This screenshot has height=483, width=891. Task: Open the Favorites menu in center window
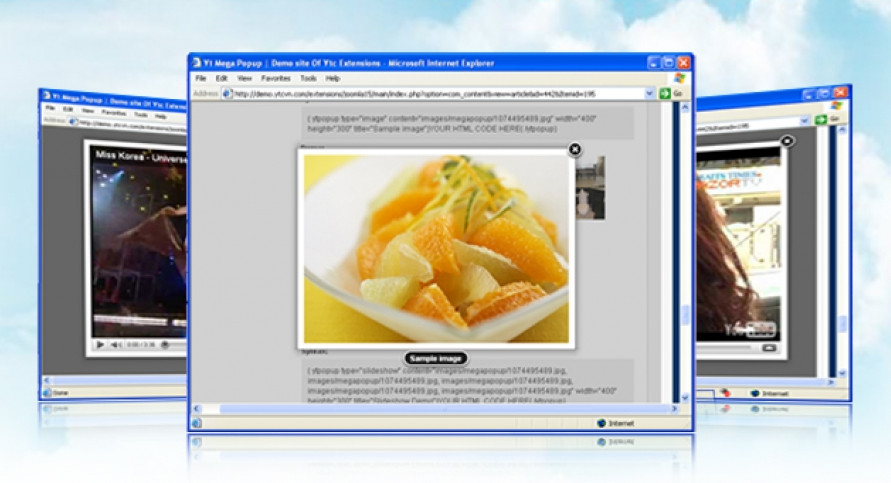pos(276,78)
